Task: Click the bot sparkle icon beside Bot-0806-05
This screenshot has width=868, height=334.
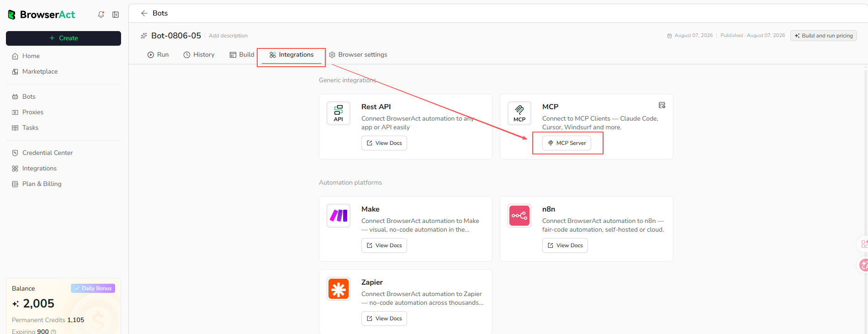Action: point(144,36)
